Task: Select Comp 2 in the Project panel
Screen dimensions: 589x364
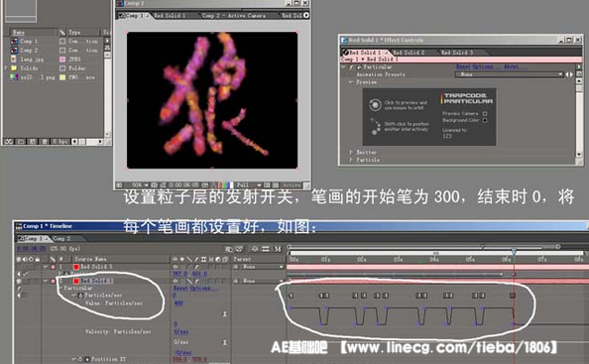Action: (x=29, y=51)
